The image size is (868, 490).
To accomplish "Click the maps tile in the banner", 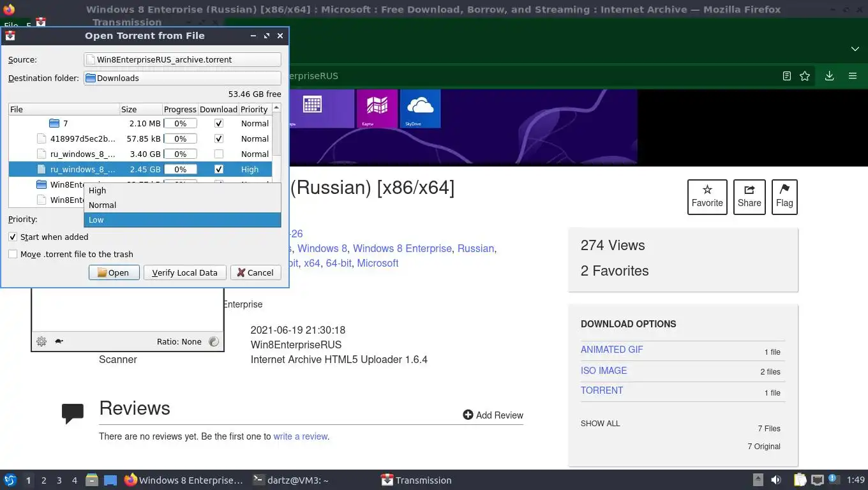I will click(377, 108).
